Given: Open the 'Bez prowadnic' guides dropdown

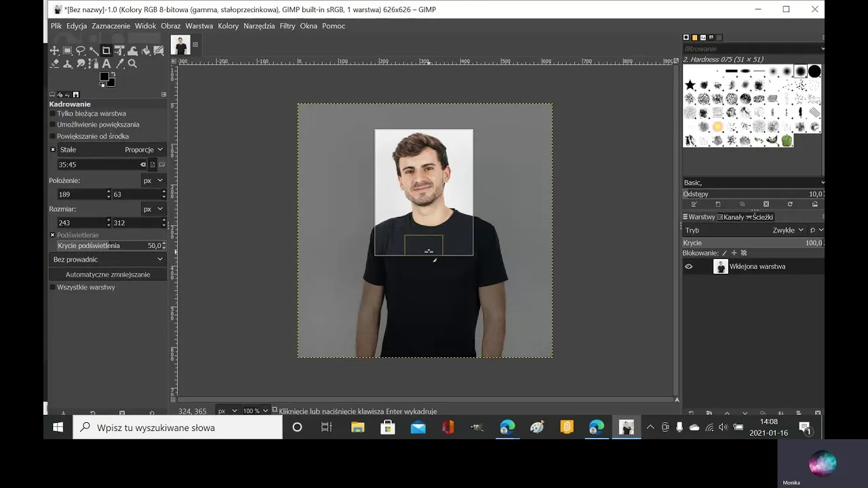Looking at the screenshot, I should [x=108, y=260].
